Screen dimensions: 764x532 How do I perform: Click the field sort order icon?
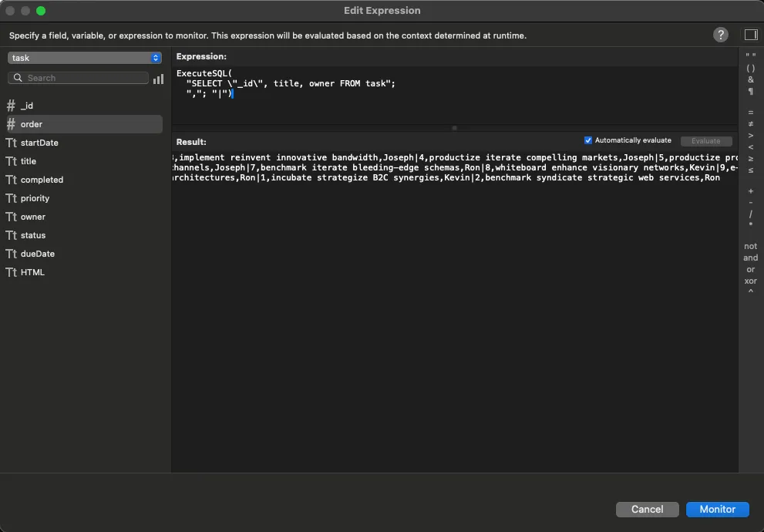(x=158, y=79)
